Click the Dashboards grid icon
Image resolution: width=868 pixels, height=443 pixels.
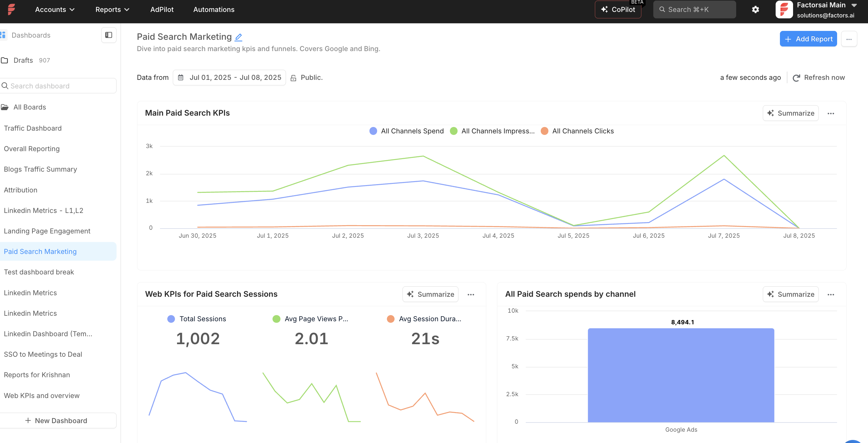[4, 35]
